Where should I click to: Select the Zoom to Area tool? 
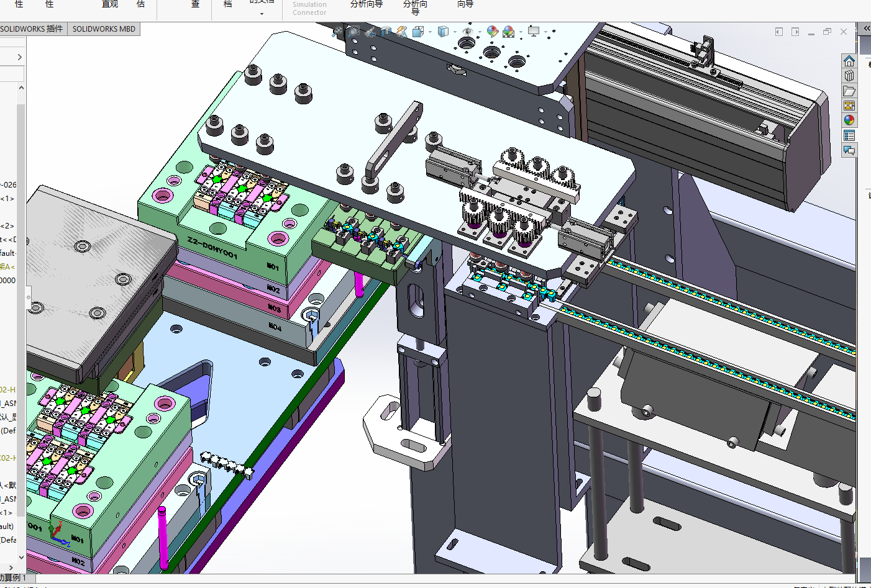[x=353, y=31]
